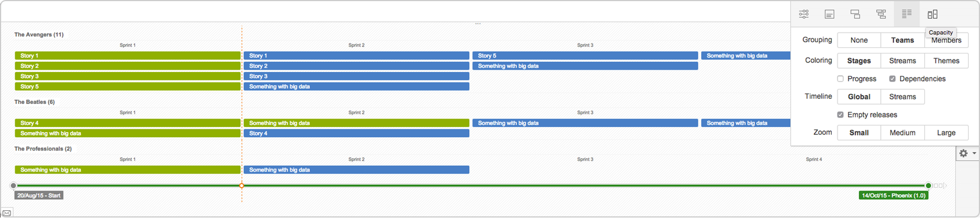
Task: Select the stacked boxes layout icon
Action: pos(855,14)
